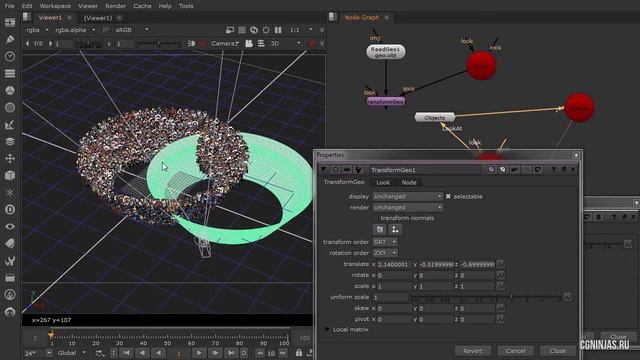Open the Time nodes clock icon
This screenshot has height=360, width=640.
[10, 56]
